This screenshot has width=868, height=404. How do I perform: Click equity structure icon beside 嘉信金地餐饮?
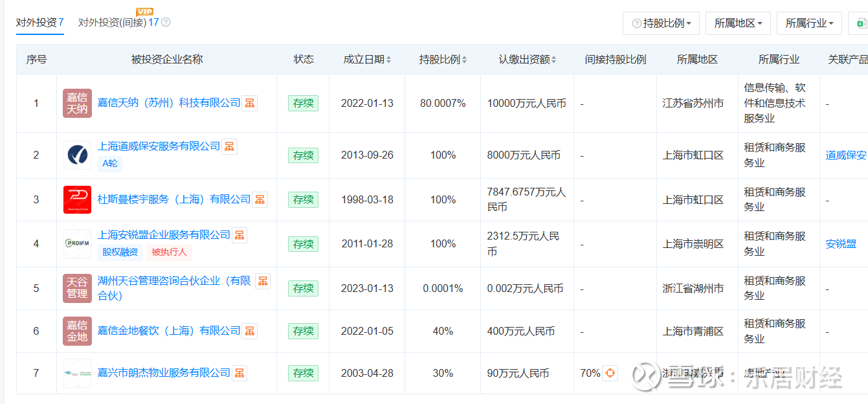coord(249,331)
